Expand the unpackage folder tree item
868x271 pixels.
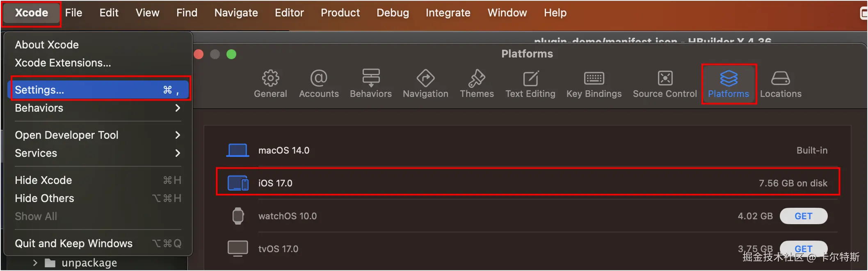click(x=35, y=263)
